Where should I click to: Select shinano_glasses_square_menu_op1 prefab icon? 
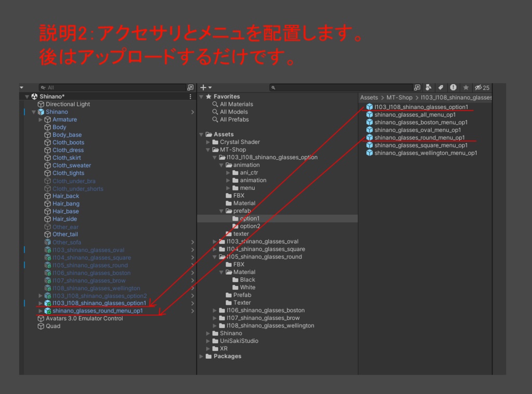point(369,145)
